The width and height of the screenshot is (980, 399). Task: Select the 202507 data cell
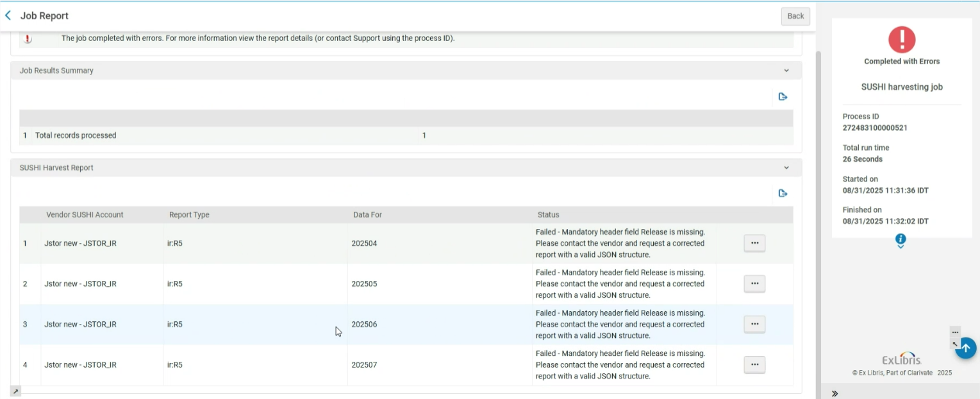pos(364,365)
